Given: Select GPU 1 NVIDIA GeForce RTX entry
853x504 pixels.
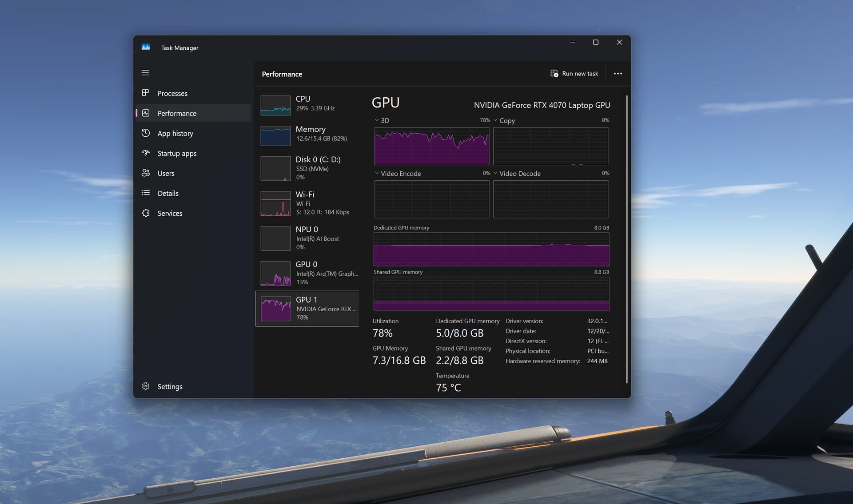Looking at the screenshot, I should point(307,309).
